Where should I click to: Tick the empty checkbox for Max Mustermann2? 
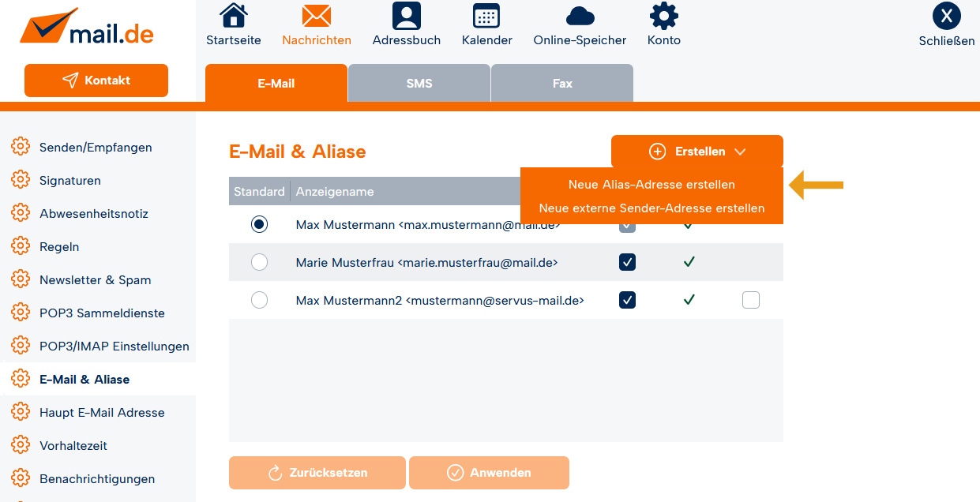tap(750, 300)
